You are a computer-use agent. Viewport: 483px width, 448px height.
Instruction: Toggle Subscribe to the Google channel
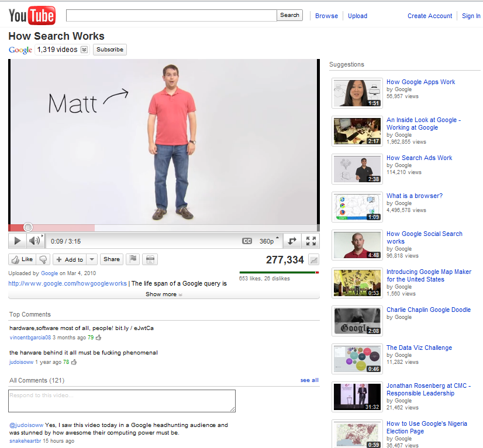[109, 50]
